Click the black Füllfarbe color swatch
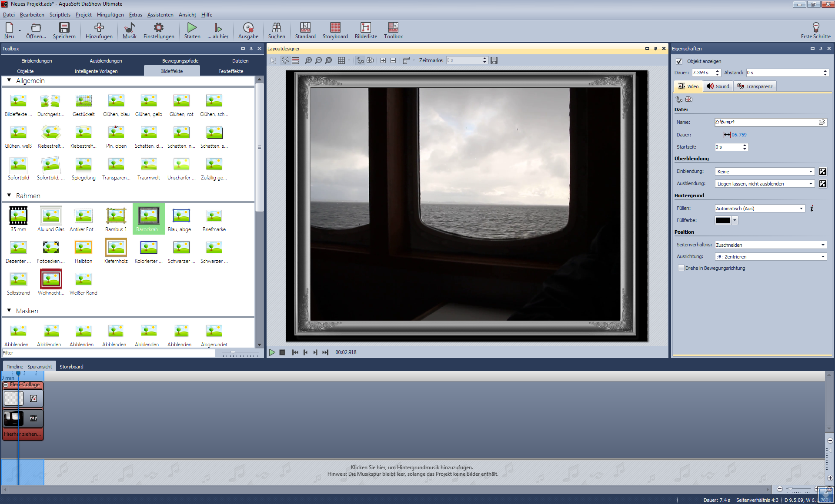The height and width of the screenshot is (504, 835). (x=723, y=220)
